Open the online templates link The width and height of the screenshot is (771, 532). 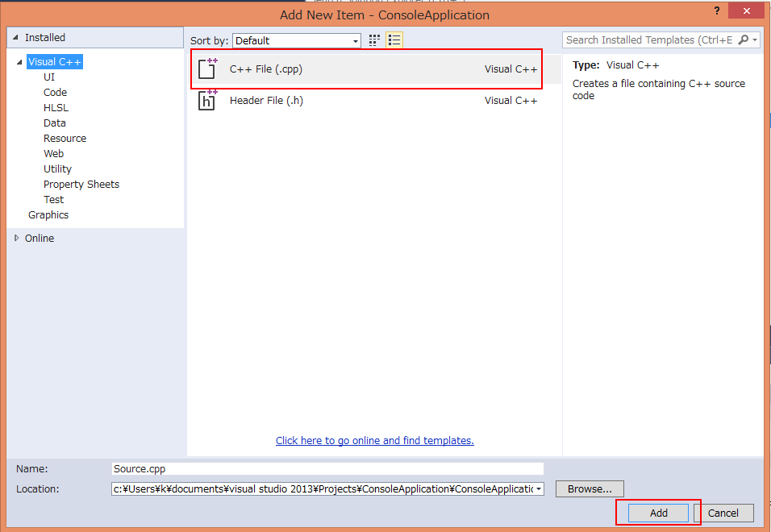[375, 441]
